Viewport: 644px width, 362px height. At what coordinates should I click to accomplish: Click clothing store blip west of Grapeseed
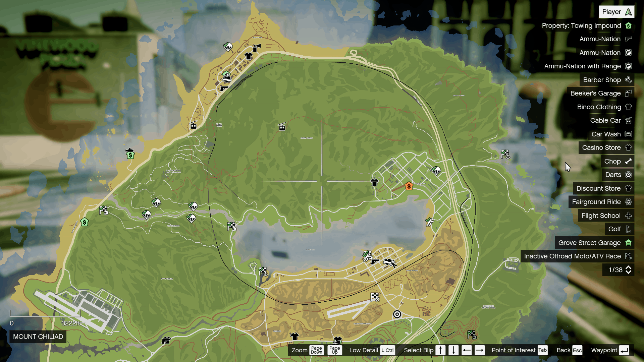374,182
